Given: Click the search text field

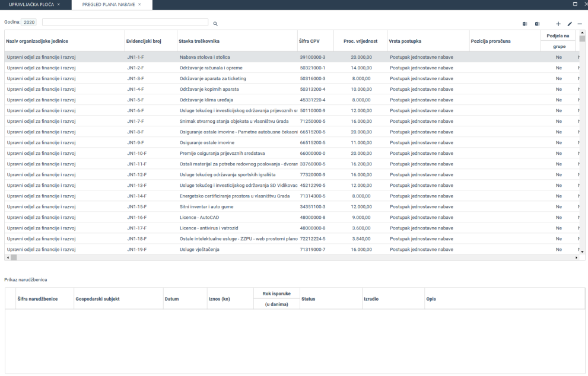Looking at the screenshot, I should [125, 22].
